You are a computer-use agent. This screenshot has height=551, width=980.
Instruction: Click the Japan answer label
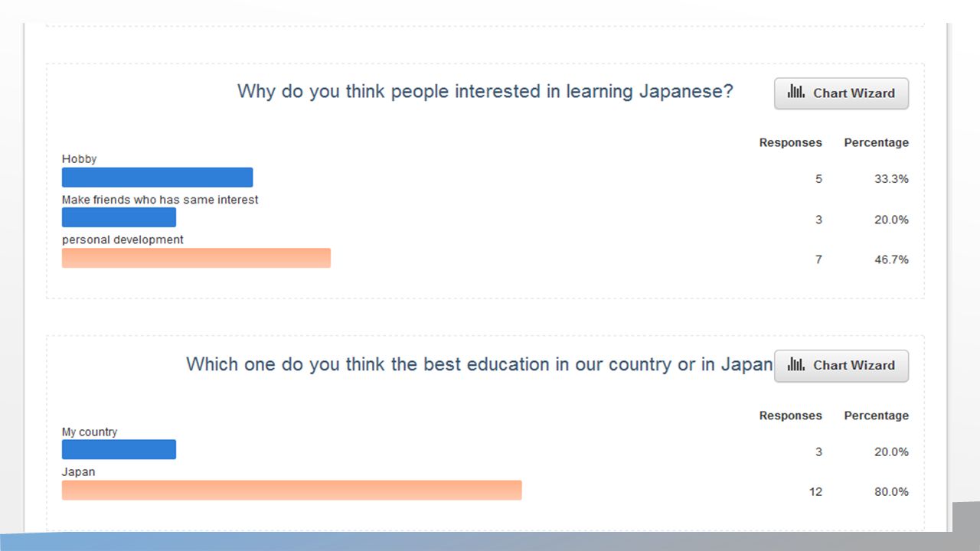coord(78,472)
